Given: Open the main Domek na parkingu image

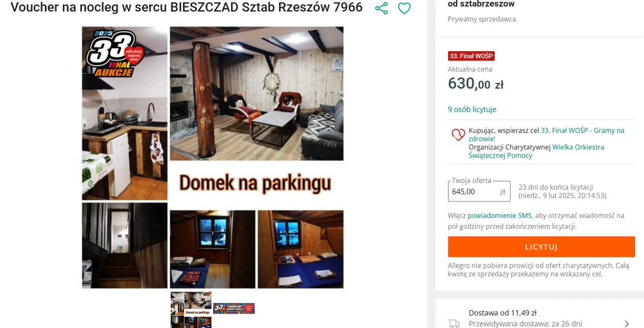Looking at the screenshot, I should 213,158.
